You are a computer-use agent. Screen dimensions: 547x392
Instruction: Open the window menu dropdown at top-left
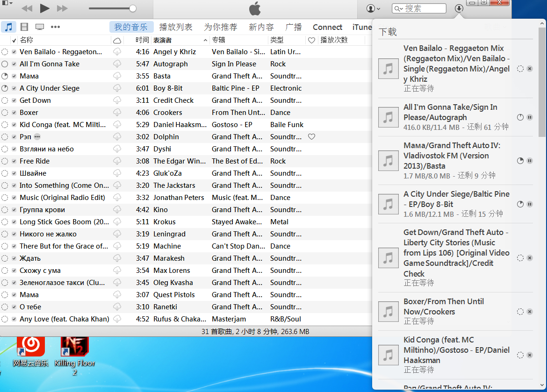(x=7, y=3)
